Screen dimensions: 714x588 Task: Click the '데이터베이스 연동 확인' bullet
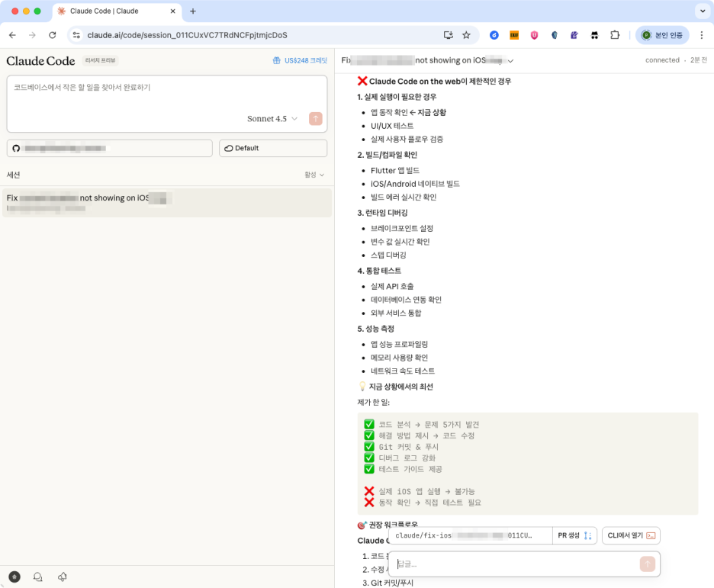[406, 300]
